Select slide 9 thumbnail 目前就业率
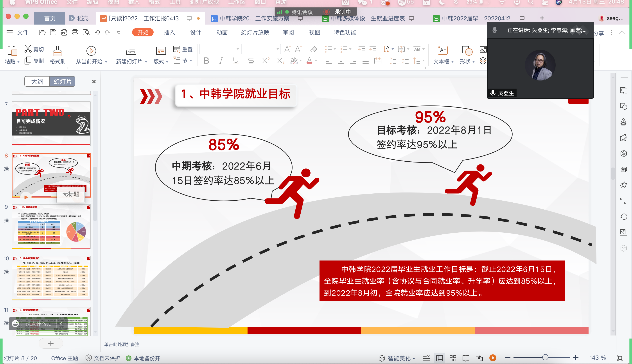 pyautogui.click(x=51, y=227)
